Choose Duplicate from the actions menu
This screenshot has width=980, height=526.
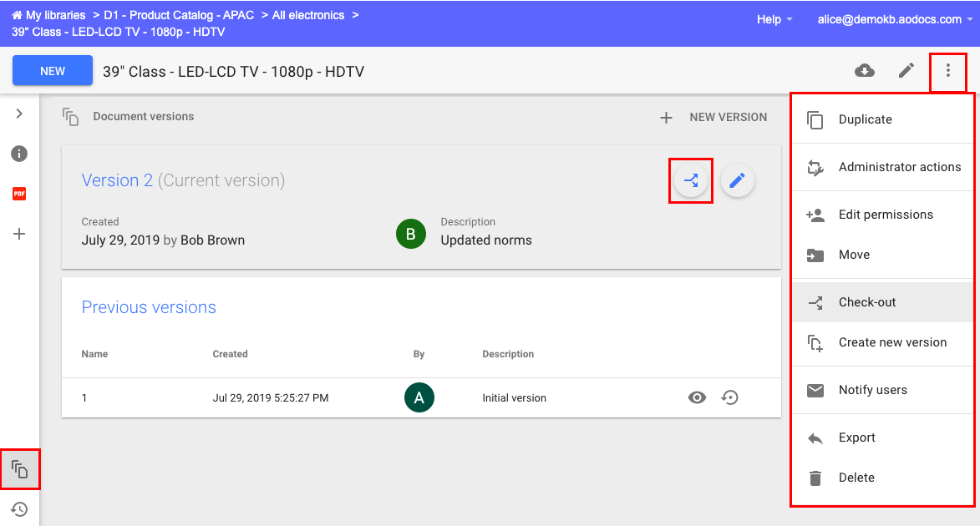click(x=865, y=119)
